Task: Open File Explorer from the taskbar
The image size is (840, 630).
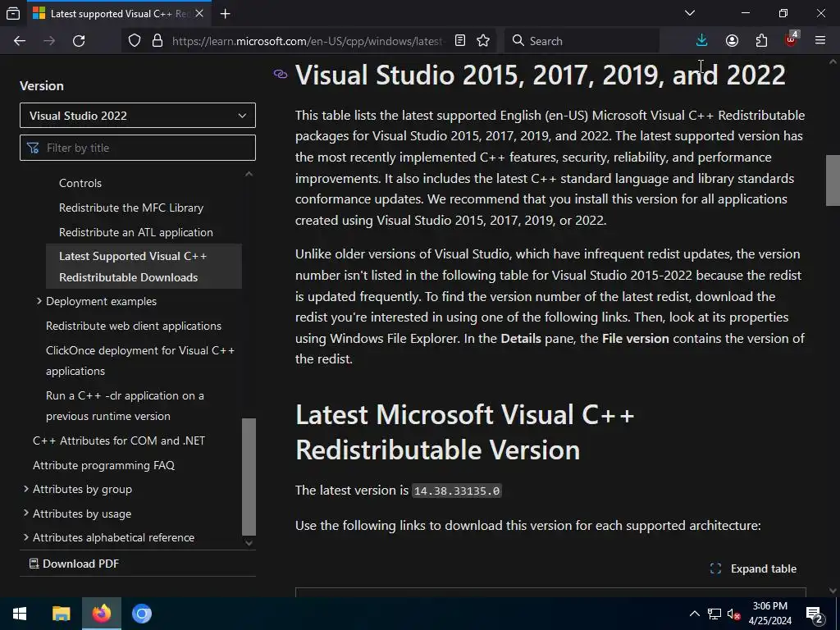Action: click(61, 614)
